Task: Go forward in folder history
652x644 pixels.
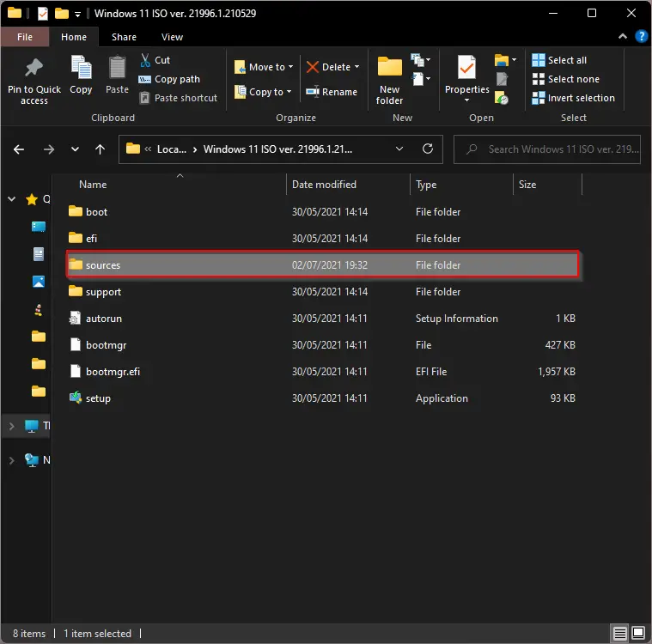Action: pyautogui.click(x=49, y=149)
